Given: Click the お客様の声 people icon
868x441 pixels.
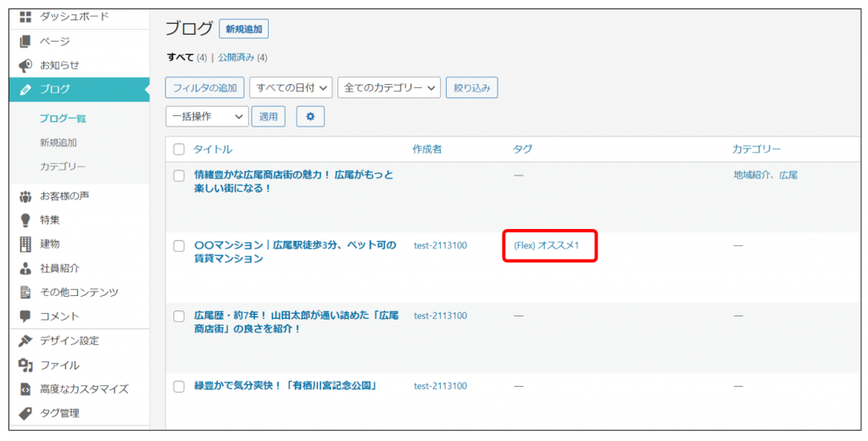Looking at the screenshot, I should pyautogui.click(x=25, y=196).
